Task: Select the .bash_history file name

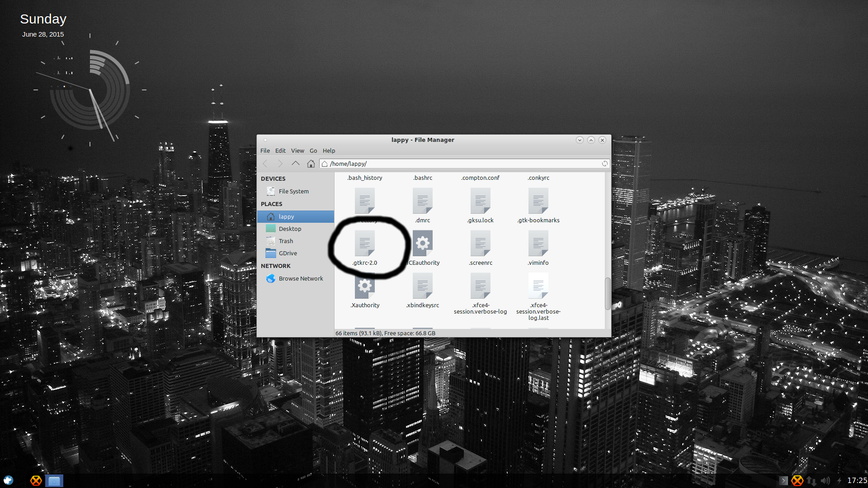Action: click(x=365, y=178)
